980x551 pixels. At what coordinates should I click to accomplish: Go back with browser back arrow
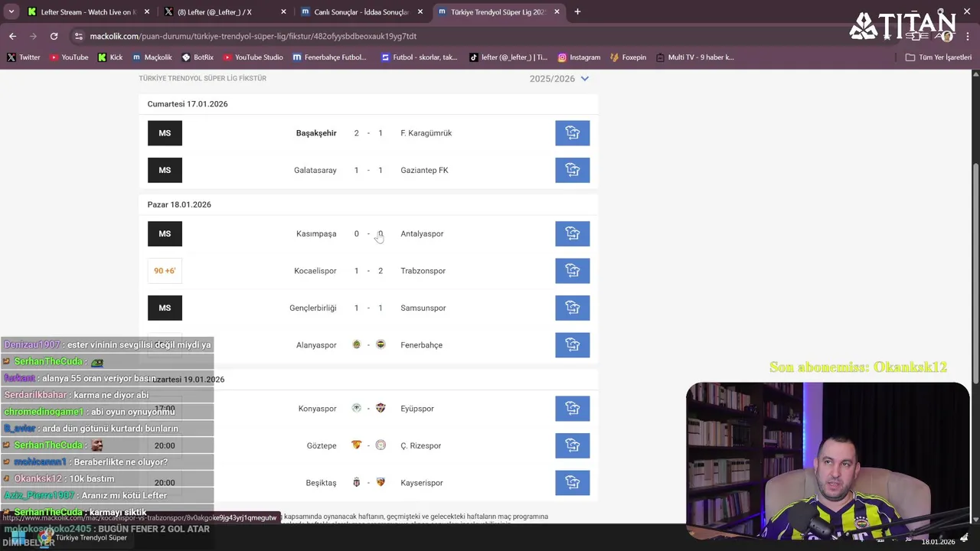click(12, 36)
